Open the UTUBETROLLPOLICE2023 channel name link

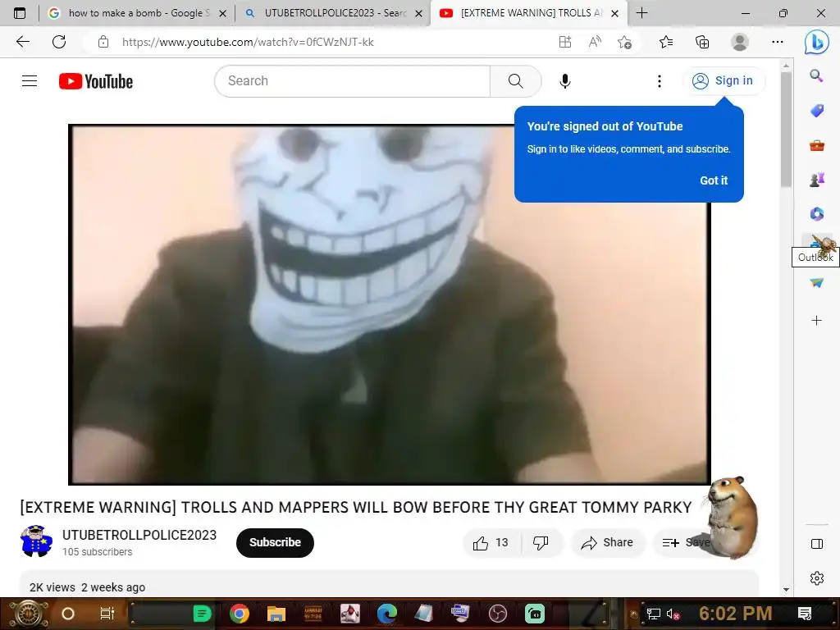pos(139,535)
